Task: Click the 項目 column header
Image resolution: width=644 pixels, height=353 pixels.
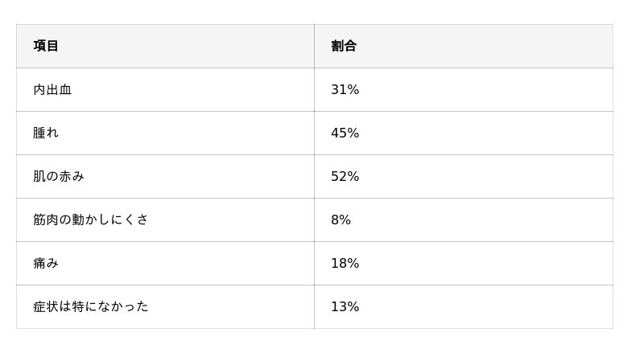Action: tap(46, 46)
